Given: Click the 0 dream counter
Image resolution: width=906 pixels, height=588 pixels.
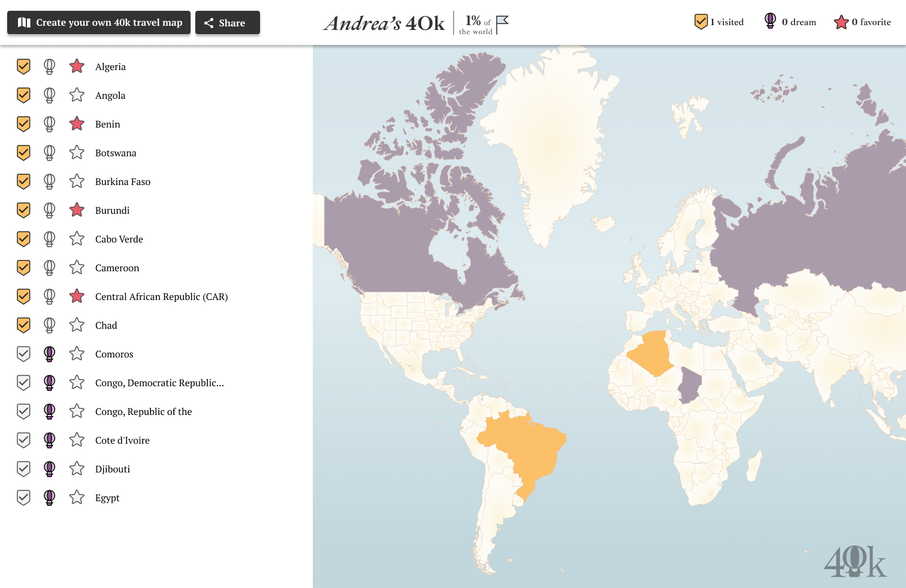Looking at the screenshot, I should pyautogui.click(x=790, y=22).
